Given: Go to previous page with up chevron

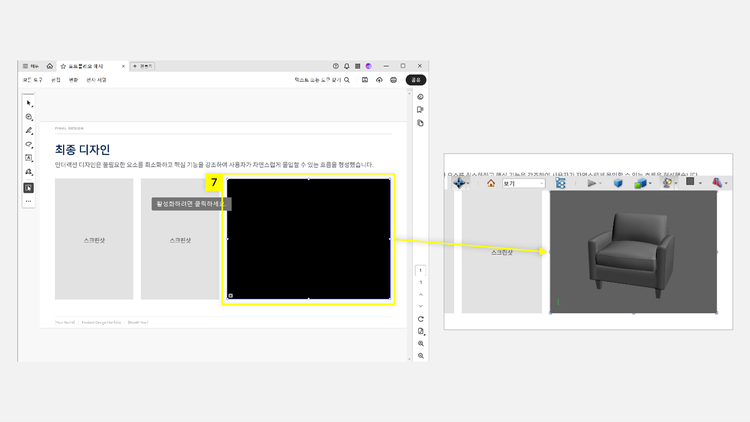Looking at the screenshot, I should [x=420, y=295].
